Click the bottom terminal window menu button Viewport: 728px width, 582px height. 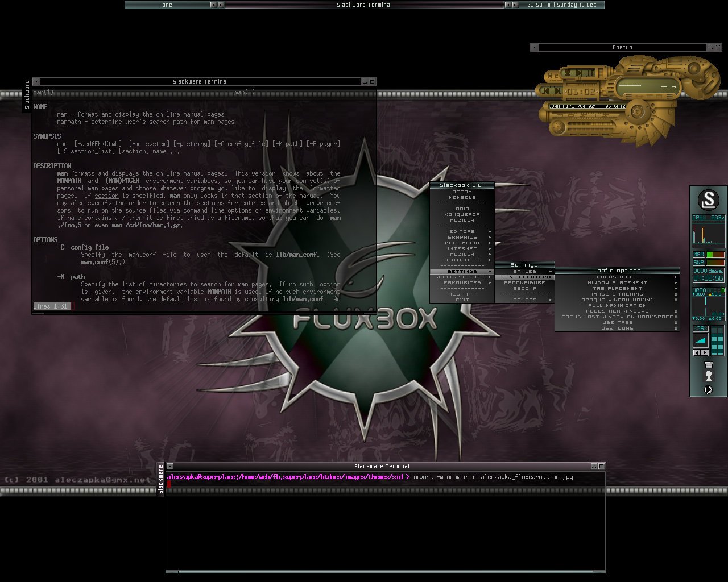tap(169, 466)
